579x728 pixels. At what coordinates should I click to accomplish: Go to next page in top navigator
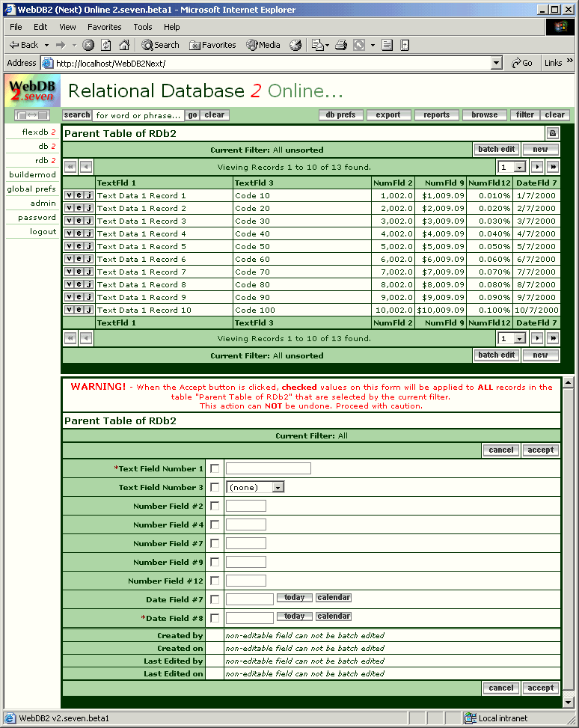click(x=537, y=167)
